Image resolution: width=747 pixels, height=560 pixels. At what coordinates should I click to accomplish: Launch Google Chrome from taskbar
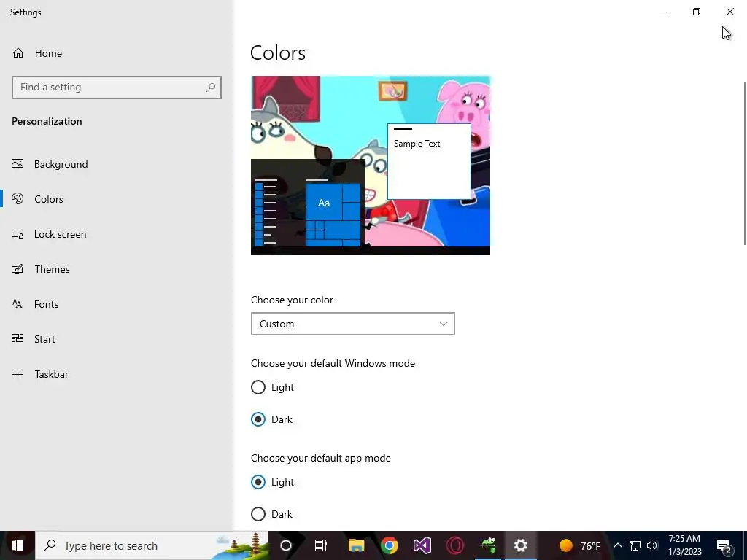click(390, 545)
